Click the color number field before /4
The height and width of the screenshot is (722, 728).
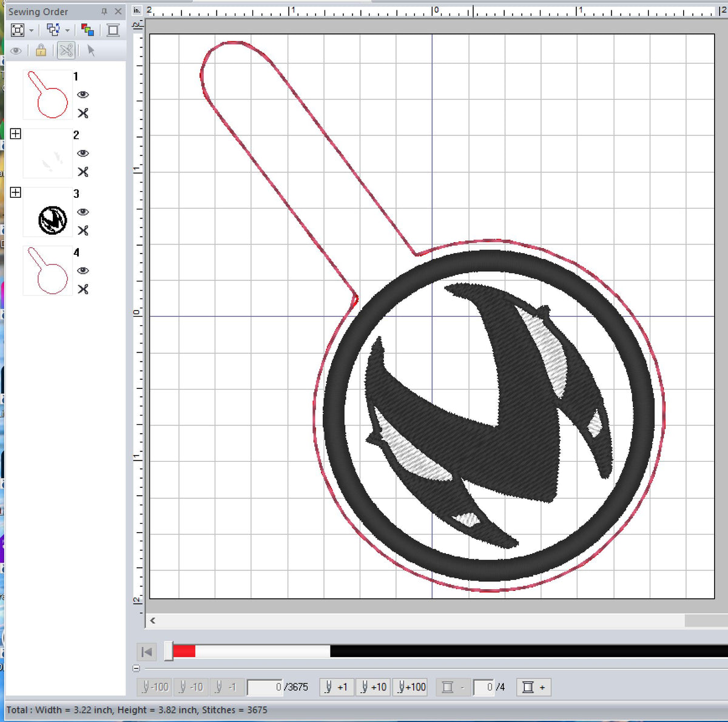coord(484,687)
